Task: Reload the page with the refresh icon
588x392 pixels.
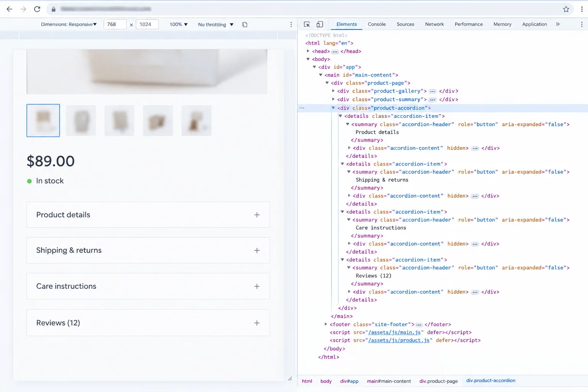Action: 37,9
